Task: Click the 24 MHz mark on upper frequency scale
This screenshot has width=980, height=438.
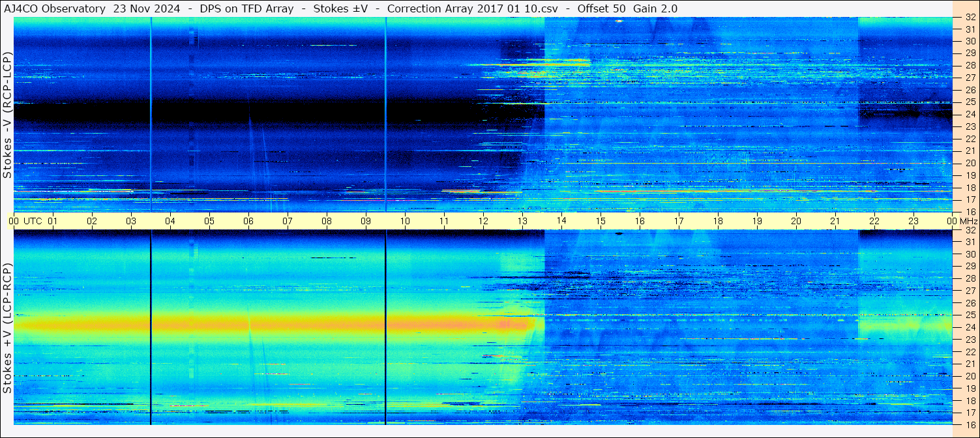Action: (x=970, y=115)
